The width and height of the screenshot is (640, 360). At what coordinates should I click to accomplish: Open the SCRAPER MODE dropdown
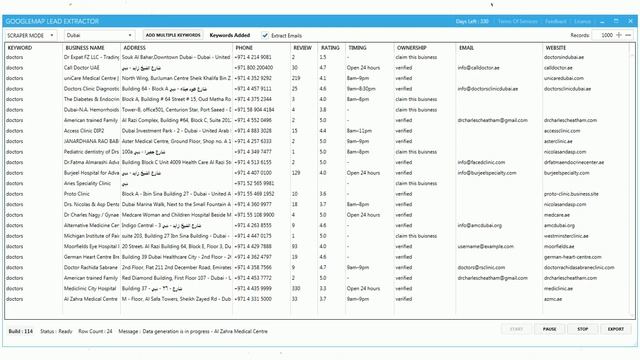tap(30, 36)
